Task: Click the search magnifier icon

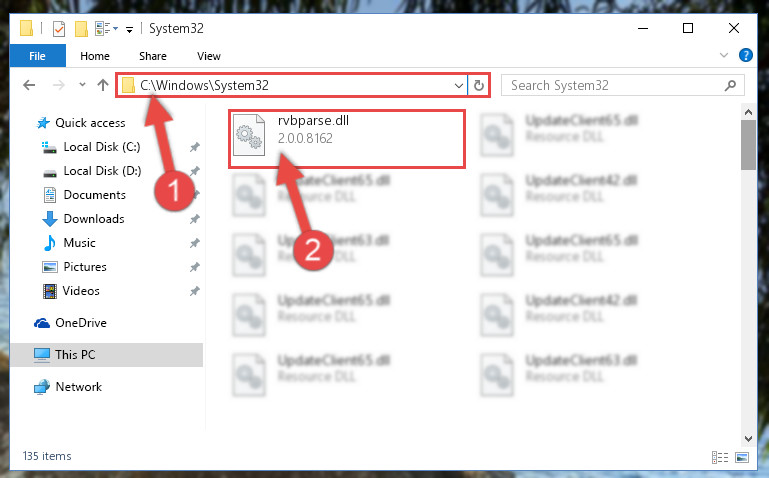Action: [730, 85]
